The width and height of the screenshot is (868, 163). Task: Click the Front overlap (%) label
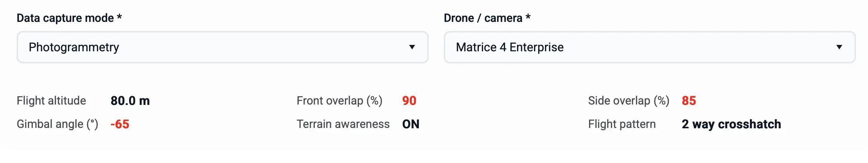339,101
